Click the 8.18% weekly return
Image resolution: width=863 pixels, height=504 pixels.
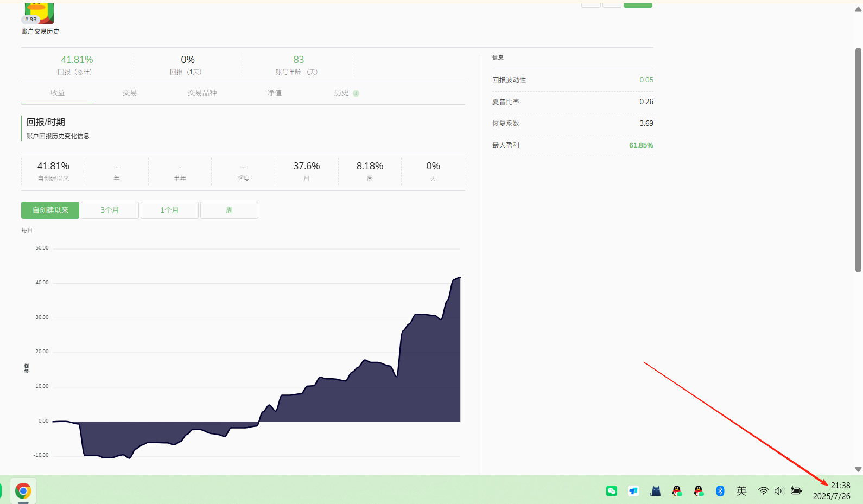(370, 166)
